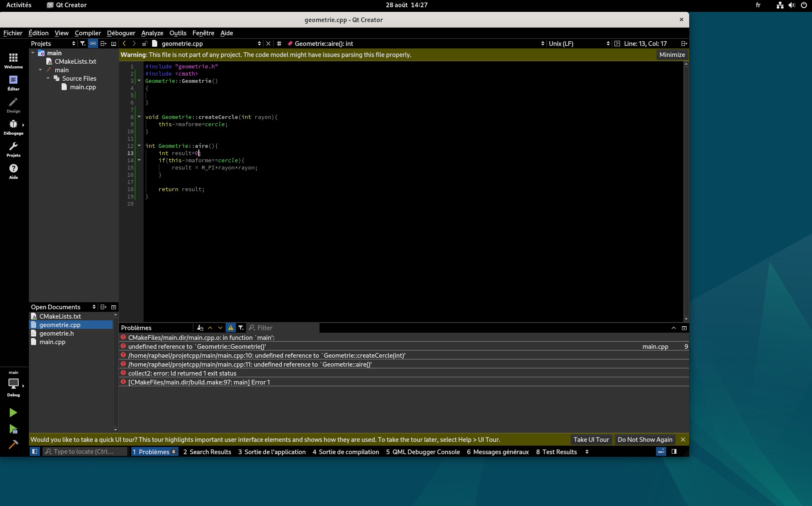812x506 pixels.
Task: Open the Unix (LF) line ending dropdown
Action: point(579,43)
